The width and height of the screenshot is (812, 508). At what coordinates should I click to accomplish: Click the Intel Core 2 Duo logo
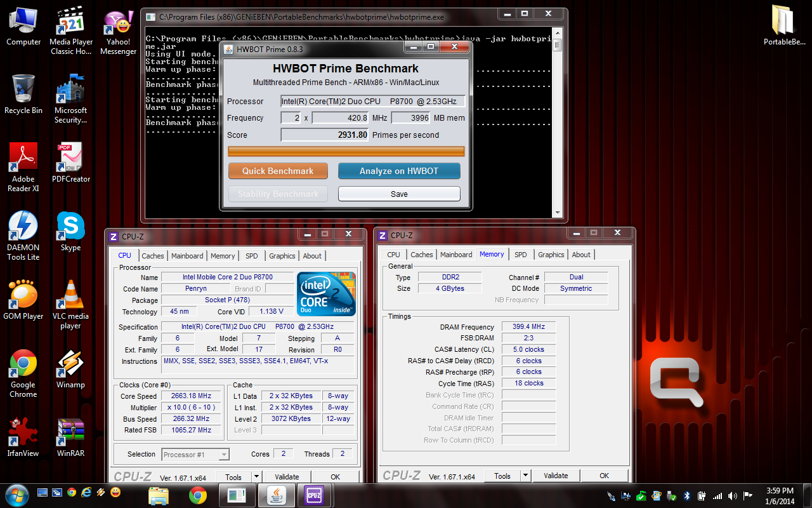click(327, 294)
